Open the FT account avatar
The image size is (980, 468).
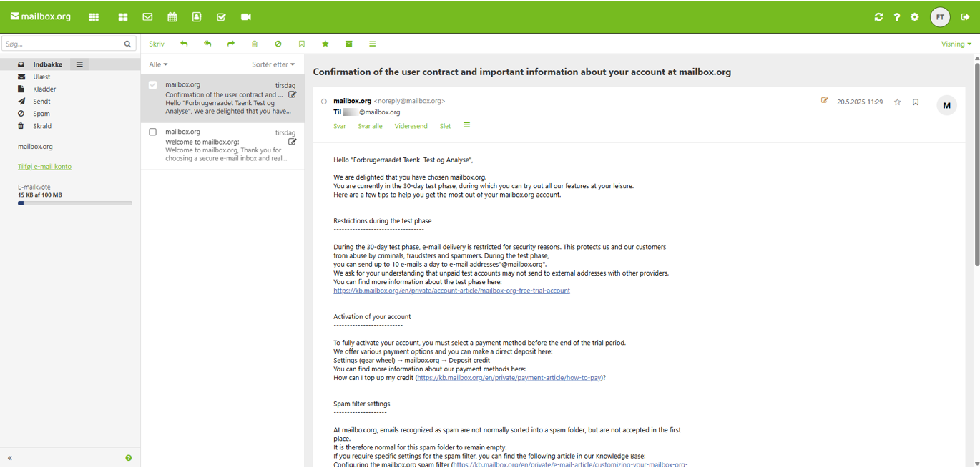(x=940, y=17)
